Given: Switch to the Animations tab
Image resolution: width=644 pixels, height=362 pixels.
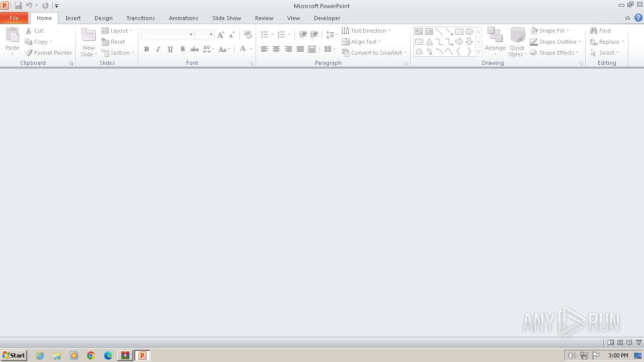Looking at the screenshot, I should [184, 18].
